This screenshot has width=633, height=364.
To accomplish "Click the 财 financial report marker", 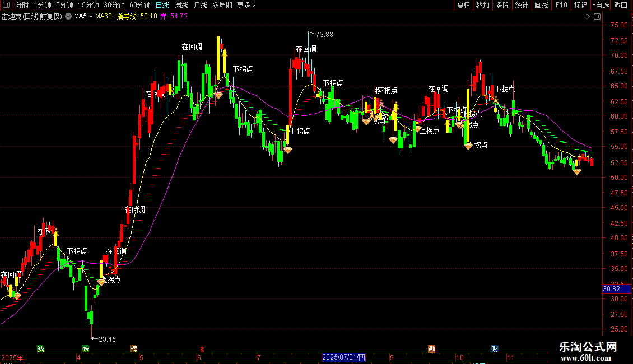I will [495, 349].
